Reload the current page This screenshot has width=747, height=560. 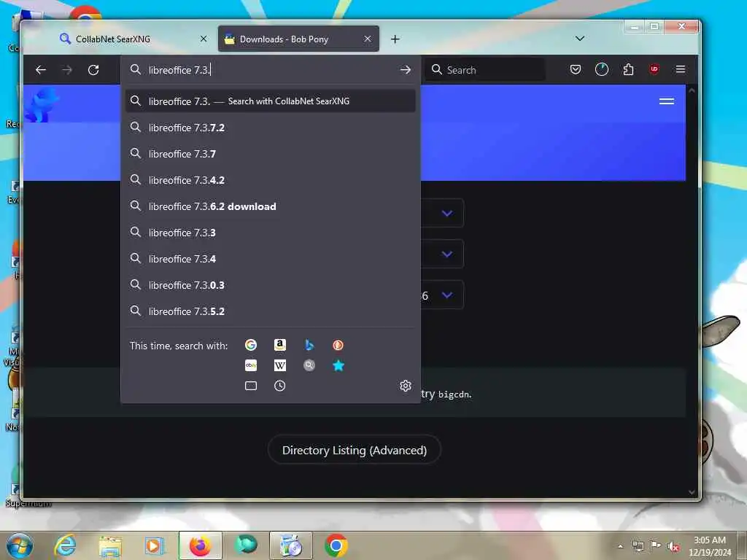pos(93,70)
